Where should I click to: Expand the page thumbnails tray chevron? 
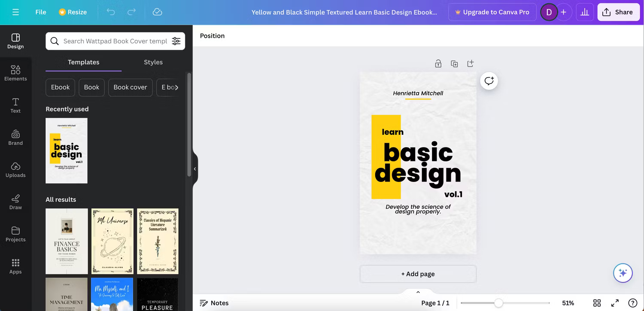[x=418, y=292]
